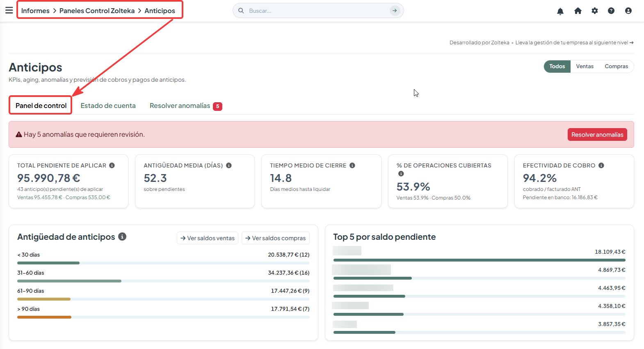The height and width of the screenshot is (349, 644).
Task: Select the Compras filter
Action: 616,67
